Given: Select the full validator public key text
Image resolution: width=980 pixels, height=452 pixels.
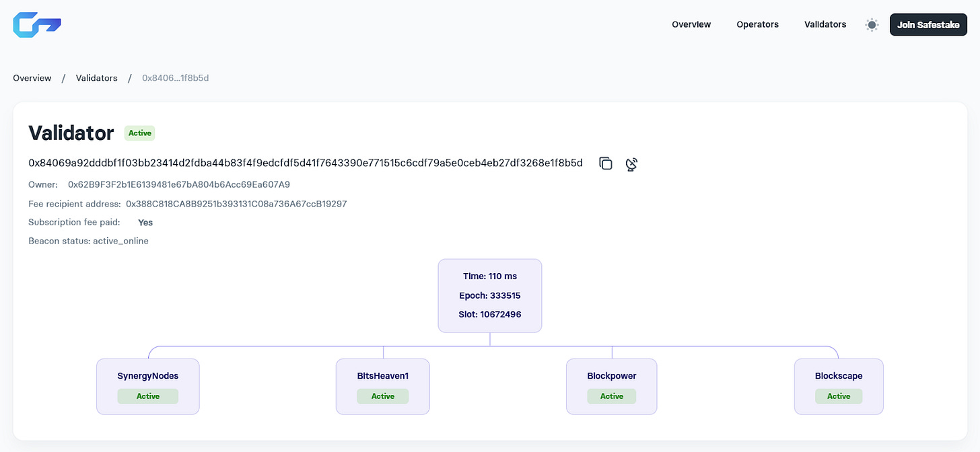Looking at the screenshot, I should [306, 163].
